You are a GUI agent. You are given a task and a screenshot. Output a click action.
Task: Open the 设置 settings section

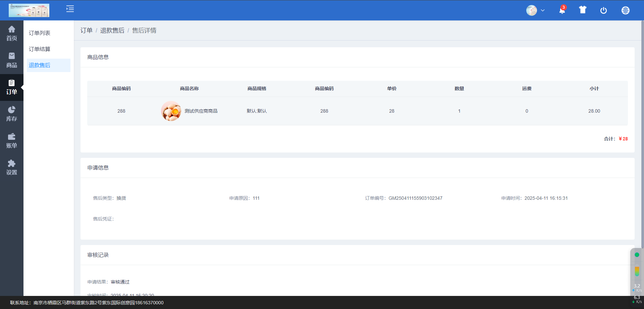pos(12,168)
